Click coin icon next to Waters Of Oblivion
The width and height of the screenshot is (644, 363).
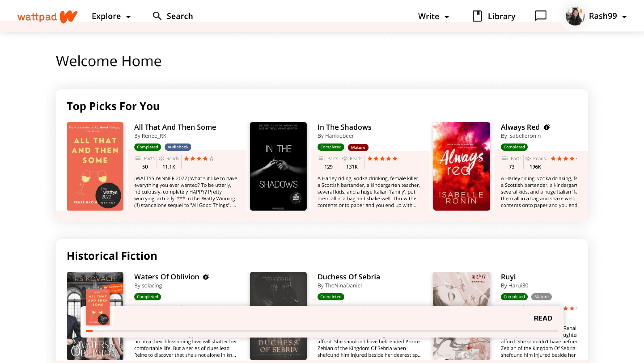[206, 277]
